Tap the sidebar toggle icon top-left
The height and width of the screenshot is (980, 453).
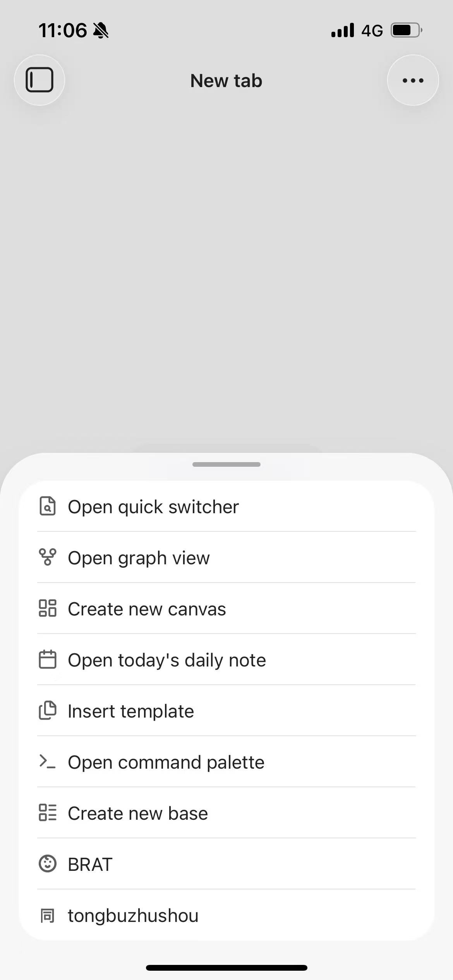pos(39,80)
